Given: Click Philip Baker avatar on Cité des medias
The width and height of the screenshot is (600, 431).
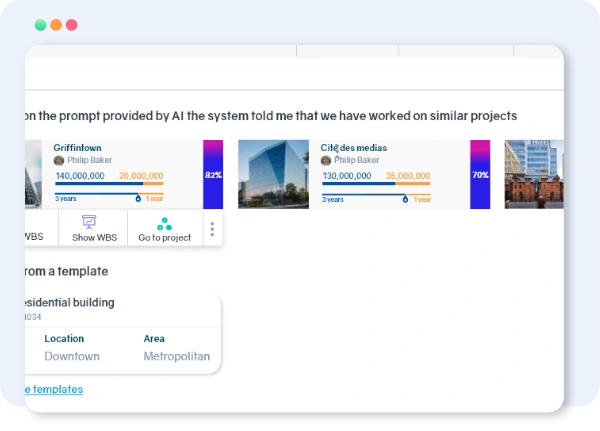Looking at the screenshot, I should click(326, 160).
